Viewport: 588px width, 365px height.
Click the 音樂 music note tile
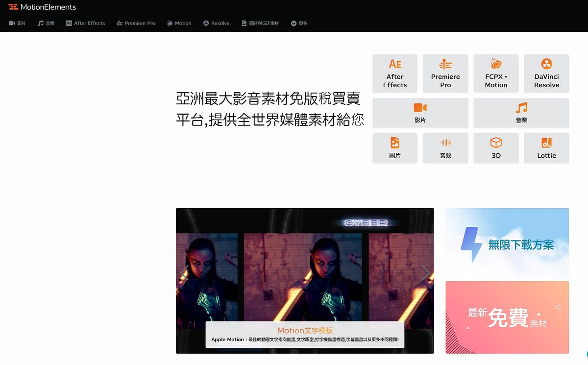(x=521, y=112)
